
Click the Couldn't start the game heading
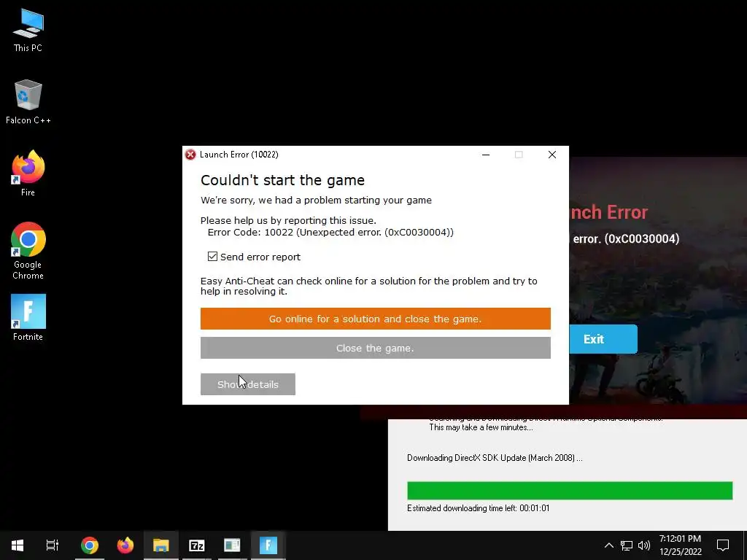click(282, 180)
